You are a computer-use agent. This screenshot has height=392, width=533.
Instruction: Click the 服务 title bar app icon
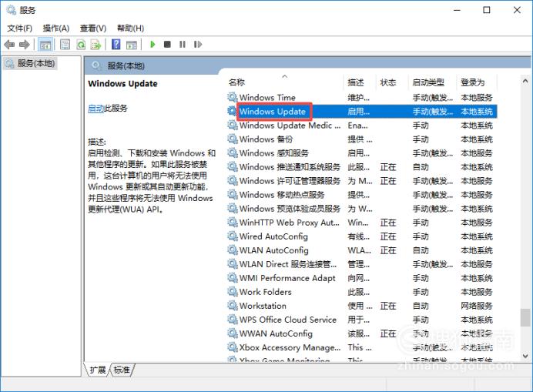click(12, 10)
